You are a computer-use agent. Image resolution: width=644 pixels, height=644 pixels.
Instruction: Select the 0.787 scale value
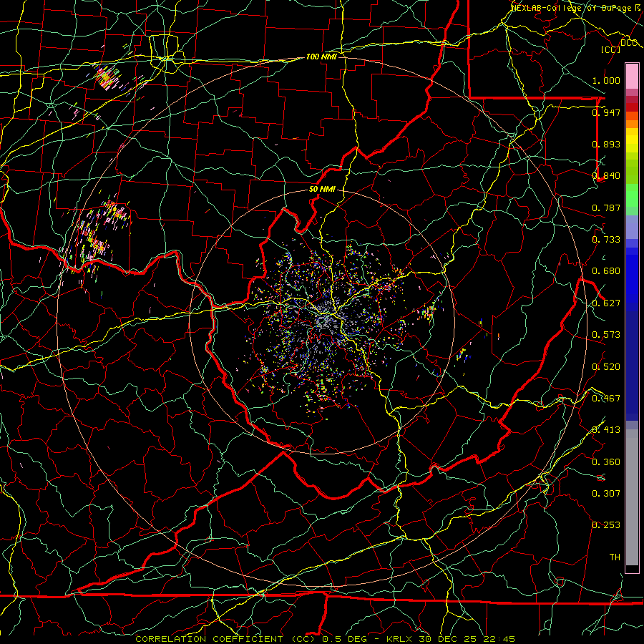click(606, 208)
